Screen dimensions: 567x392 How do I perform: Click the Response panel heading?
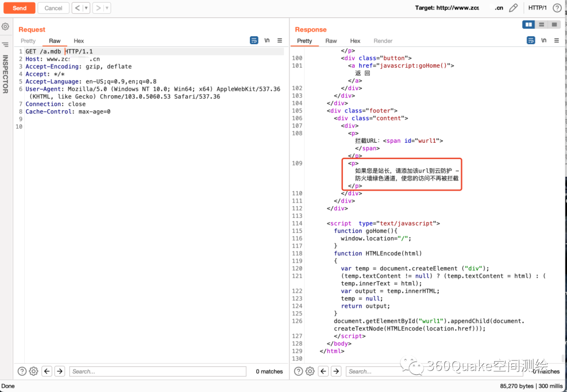(311, 29)
